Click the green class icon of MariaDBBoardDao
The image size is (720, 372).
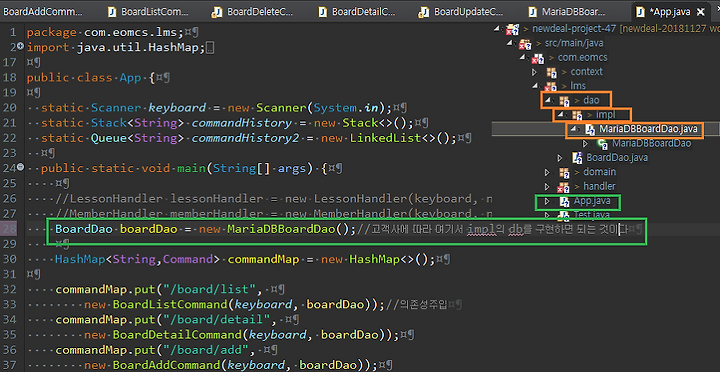pyautogui.click(x=603, y=144)
